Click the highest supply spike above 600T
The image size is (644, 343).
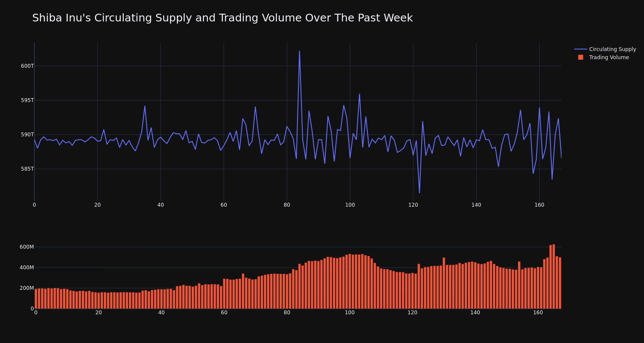point(300,51)
